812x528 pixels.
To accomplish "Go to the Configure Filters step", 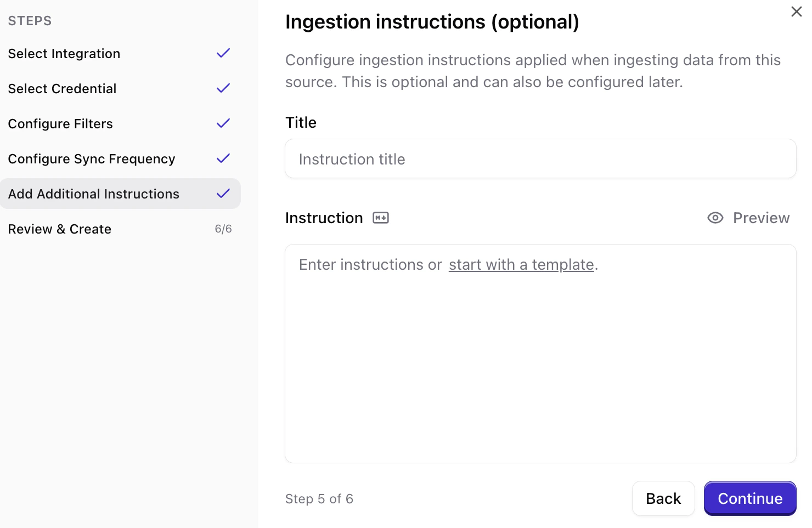I will tap(60, 123).
